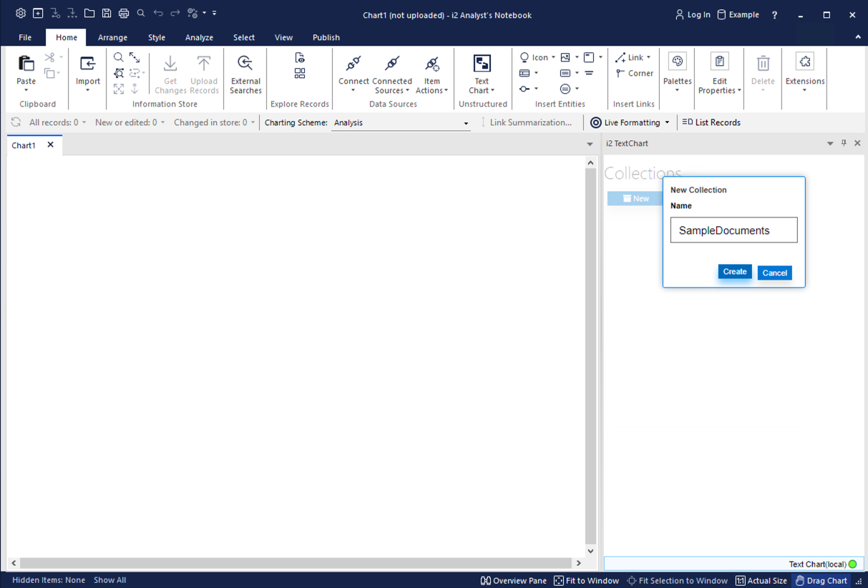Click Log In
Screen dimensions: 868x588
click(693, 14)
